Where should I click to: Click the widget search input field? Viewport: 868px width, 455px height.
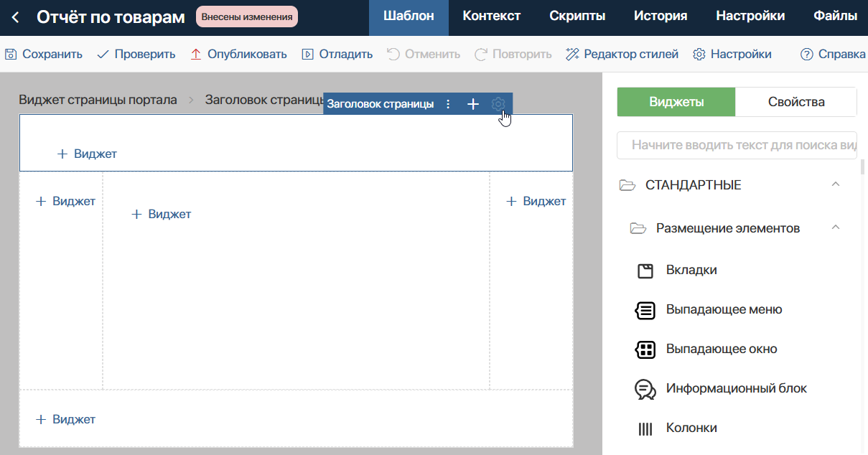coord(737,145)
